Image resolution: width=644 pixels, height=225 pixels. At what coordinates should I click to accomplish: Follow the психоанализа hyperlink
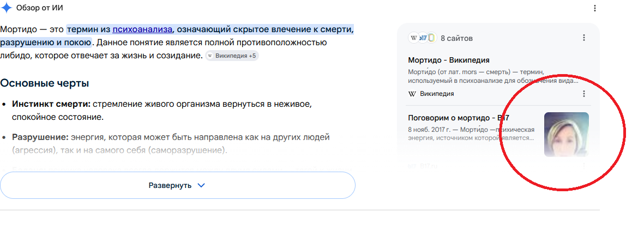142,29
